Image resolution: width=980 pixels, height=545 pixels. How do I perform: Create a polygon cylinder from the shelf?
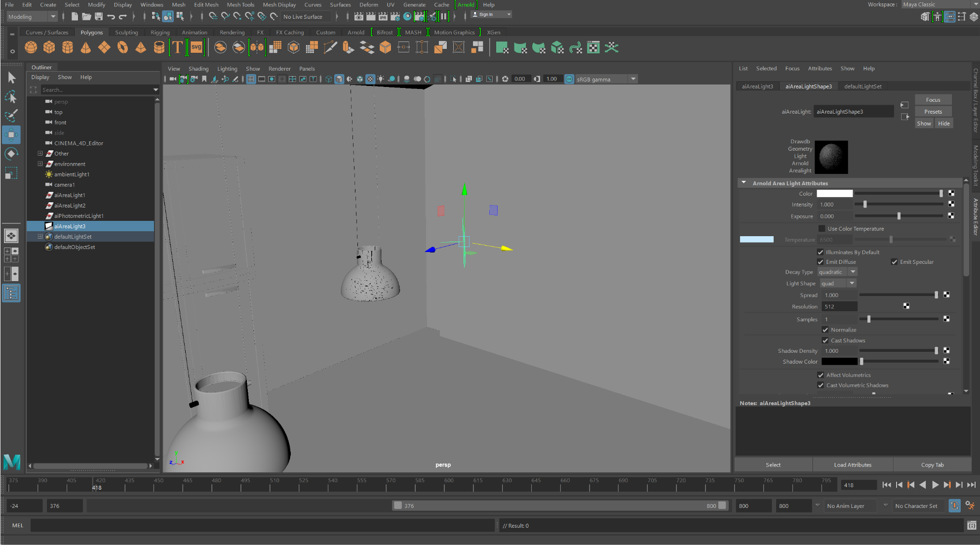point(68,47)
